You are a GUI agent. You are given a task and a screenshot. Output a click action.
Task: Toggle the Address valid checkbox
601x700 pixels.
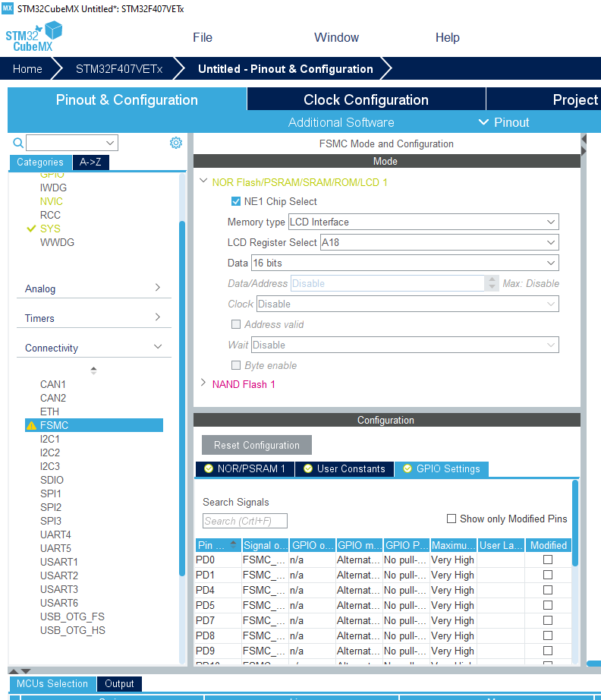(236, 324)
